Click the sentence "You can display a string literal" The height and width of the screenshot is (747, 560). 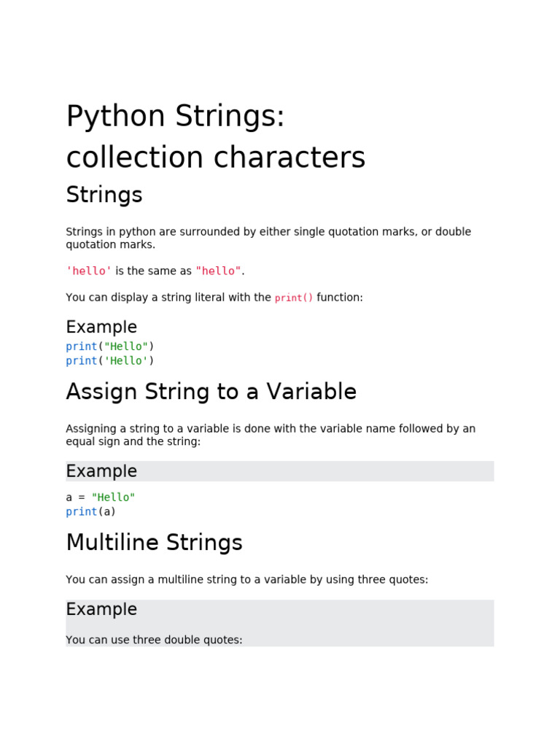pyautogui.click(x=168, y=298)
